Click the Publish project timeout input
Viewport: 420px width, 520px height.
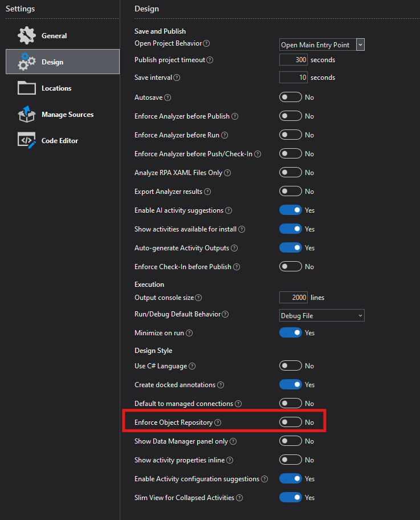pos(293,59)
